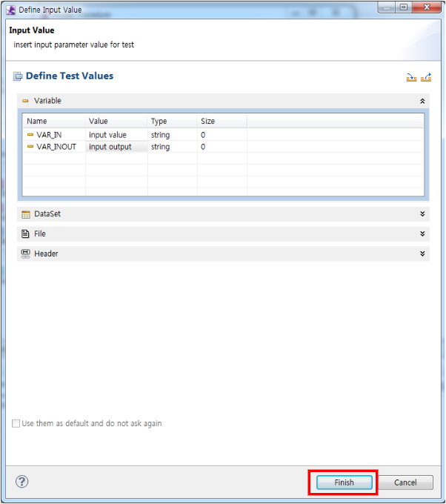The height and width of the screenshot is (504, 446).
Task: Expand the Header section chevron
Action: pos(422,253)
